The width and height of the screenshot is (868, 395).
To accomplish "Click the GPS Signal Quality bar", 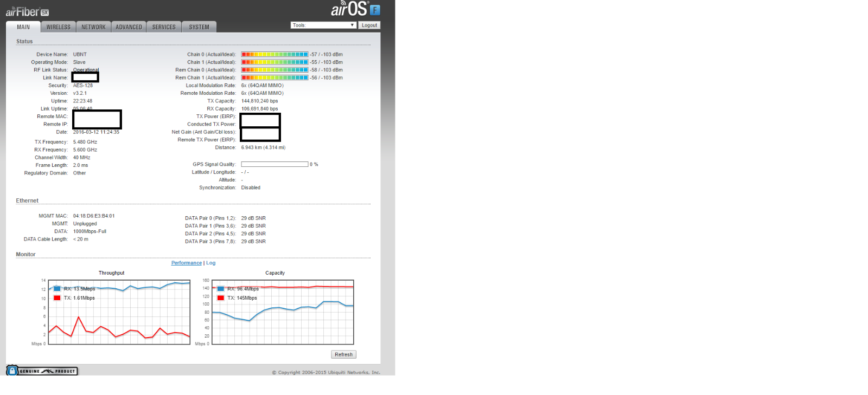I will [x=275, y=164].
